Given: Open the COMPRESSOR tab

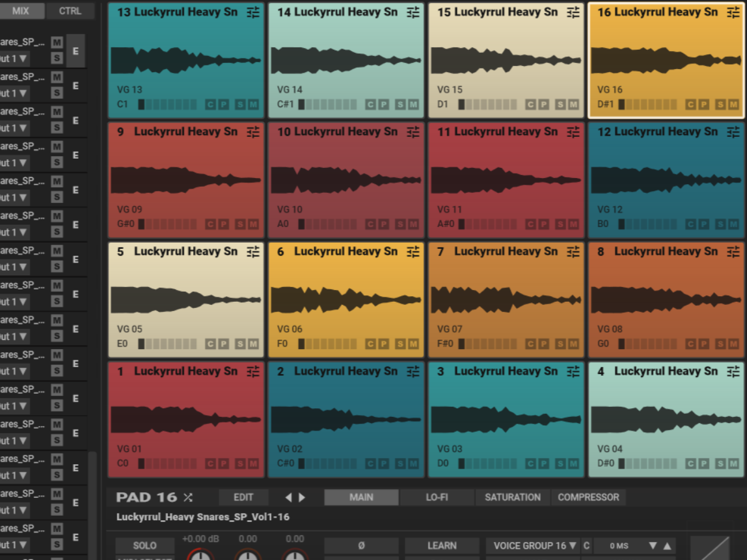Looking at the screenshot, I should 588,497.
